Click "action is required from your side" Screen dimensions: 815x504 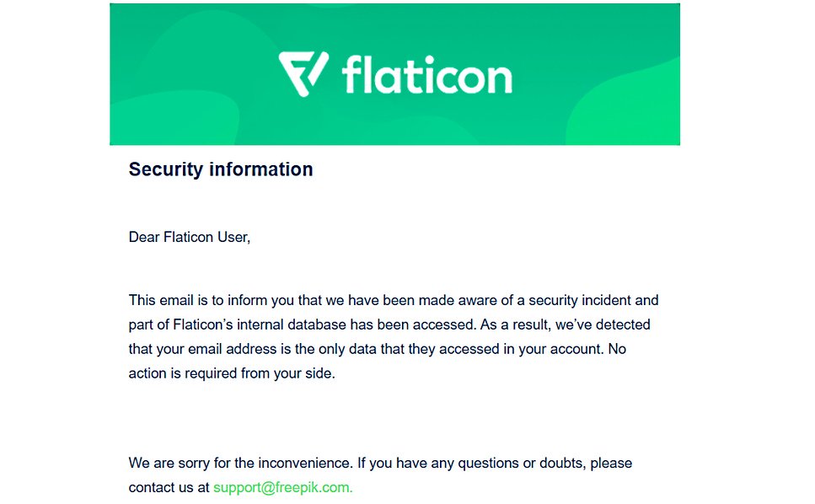[x=232, y=373]
